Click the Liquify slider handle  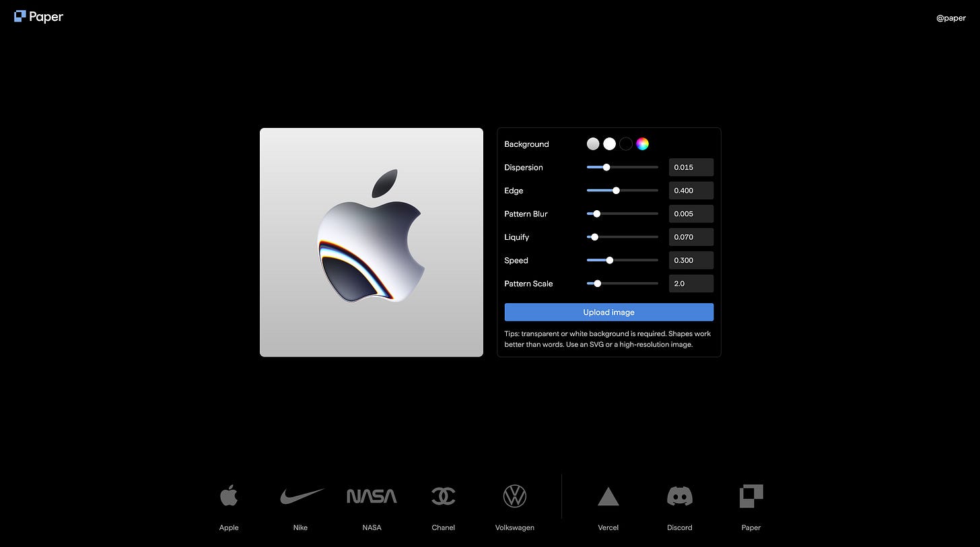pyautogui.click(x=594, y=237)
